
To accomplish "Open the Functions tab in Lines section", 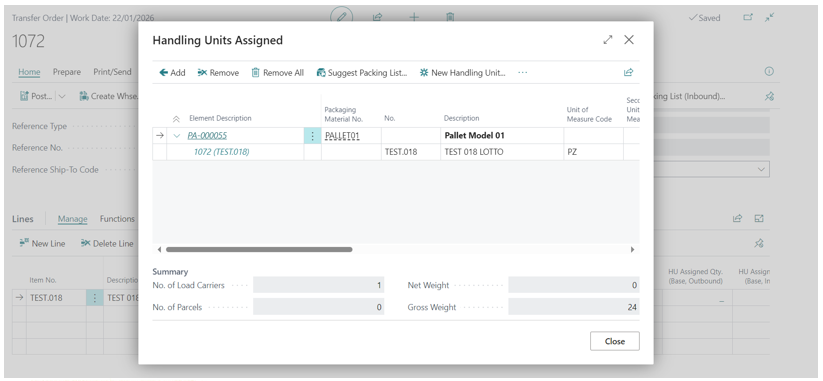I will point(117,219).
